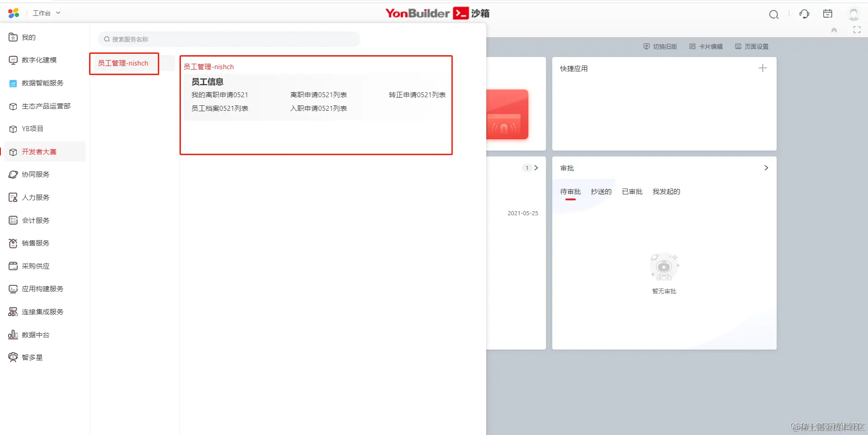Click 数字化建模 sidebar icon
The image size is (868, 435).
[13, 60]
